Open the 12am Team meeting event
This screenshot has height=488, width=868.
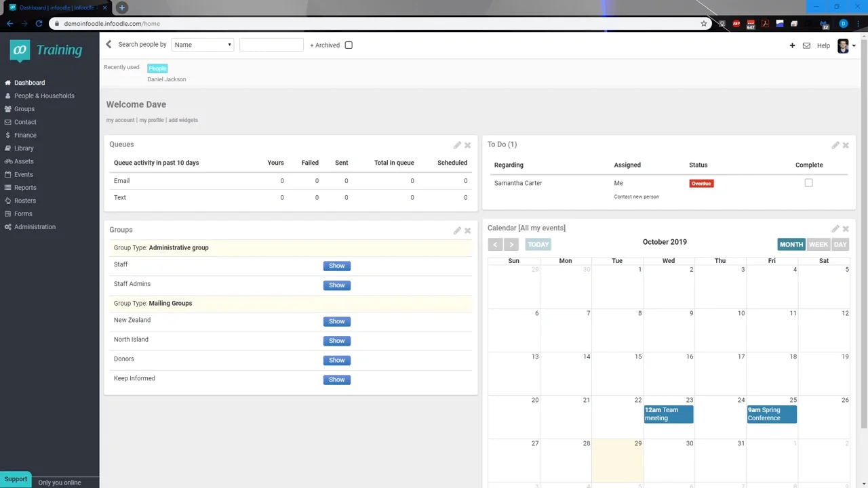tap(669, 414)
